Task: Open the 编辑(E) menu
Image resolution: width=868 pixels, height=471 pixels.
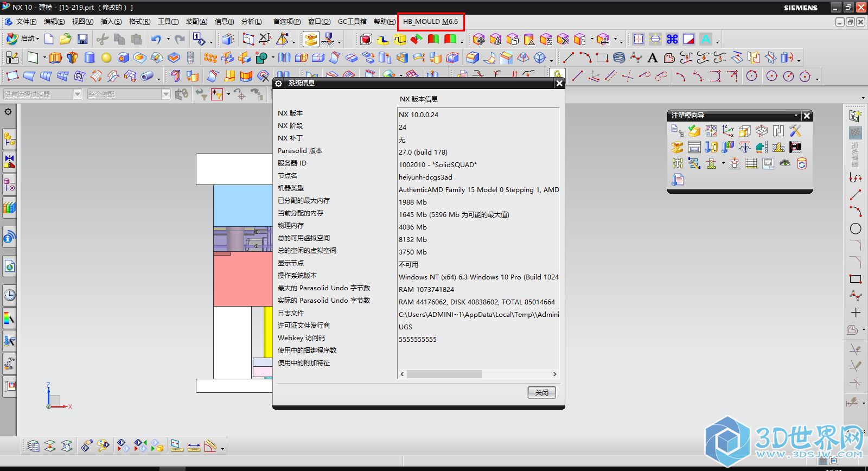Action: pyautogui.click(x=54, y=22)
